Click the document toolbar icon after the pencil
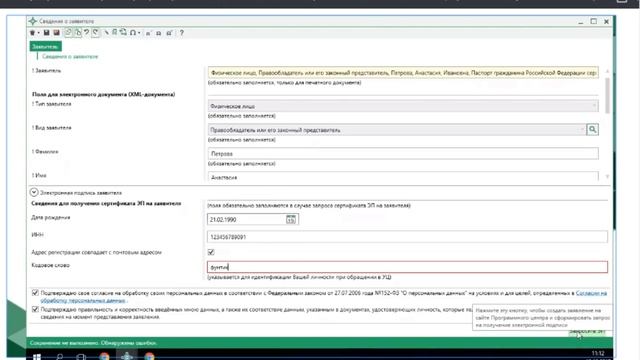 (x=115, y=33)
